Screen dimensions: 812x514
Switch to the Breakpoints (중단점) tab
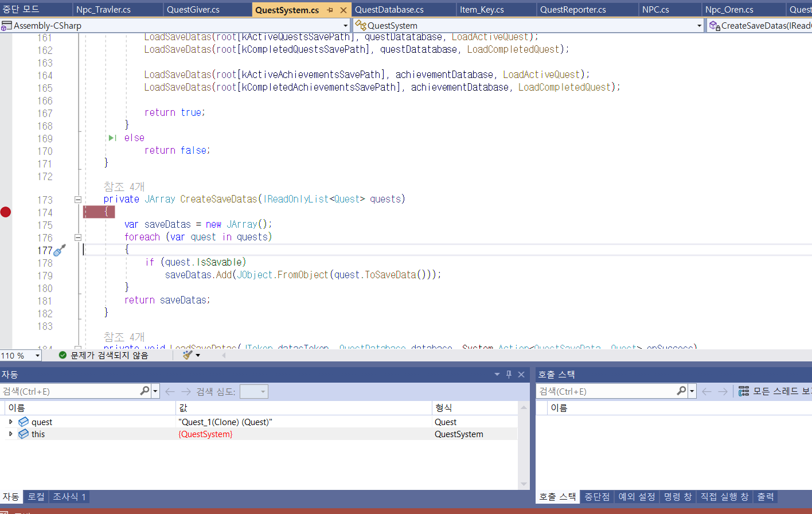tap(597, 497)
